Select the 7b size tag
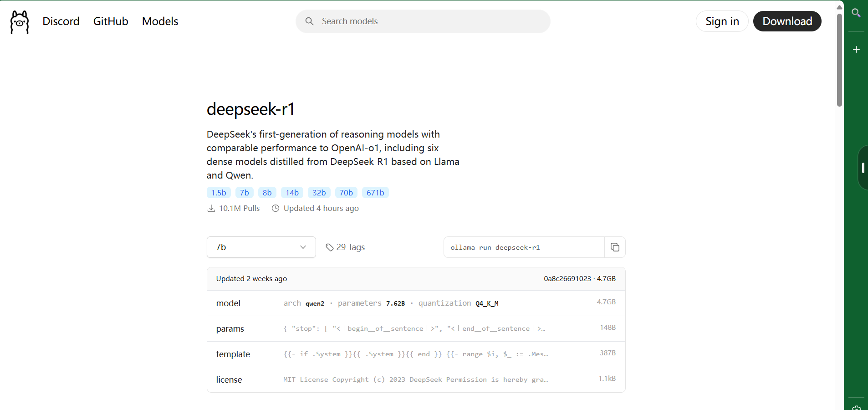Viewport: 868px width, 410px height. point(245,193)
